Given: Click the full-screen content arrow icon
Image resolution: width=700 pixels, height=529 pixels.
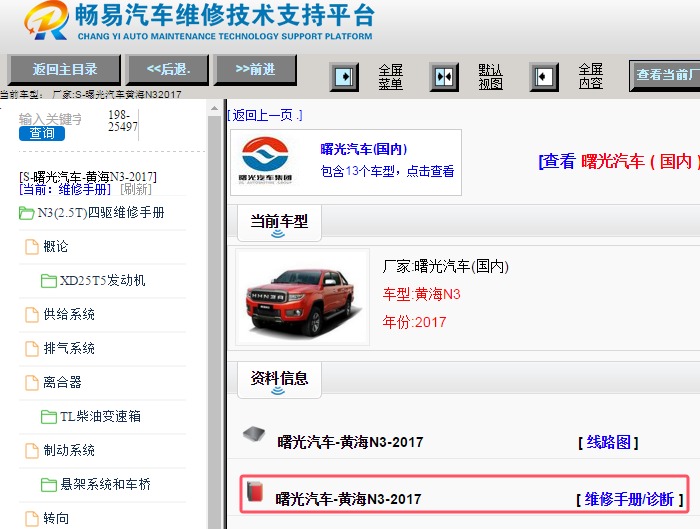Looking at the screenshot, I should (x=544, y=77).
